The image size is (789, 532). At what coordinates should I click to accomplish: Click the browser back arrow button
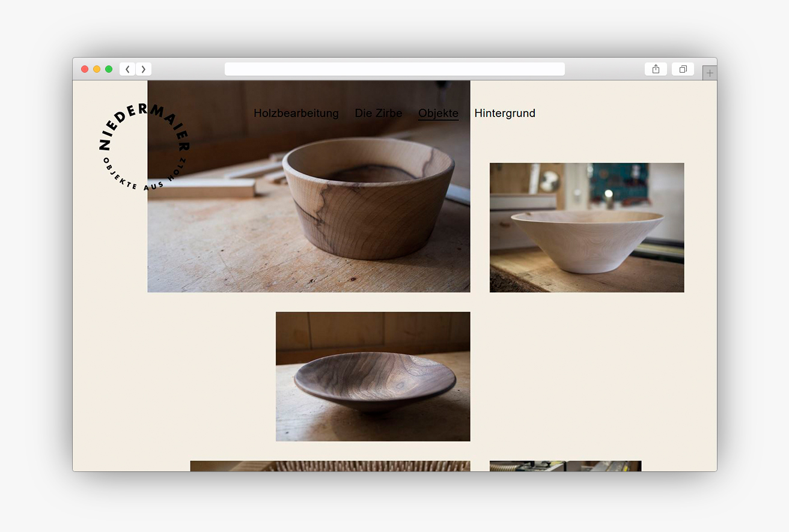coord(127,69)
